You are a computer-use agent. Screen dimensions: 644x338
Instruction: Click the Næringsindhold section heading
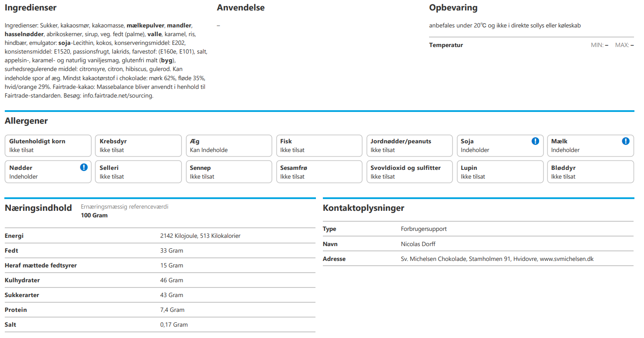click(38, 208)
